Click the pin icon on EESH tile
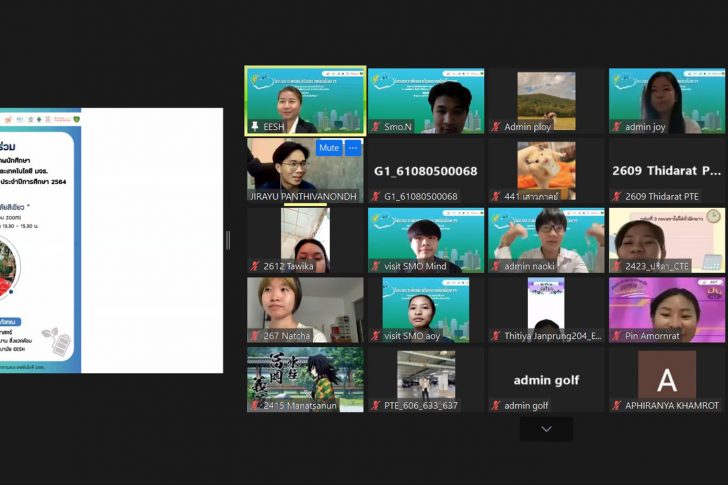This screenshot has width=728, height=485. point(255,127)
